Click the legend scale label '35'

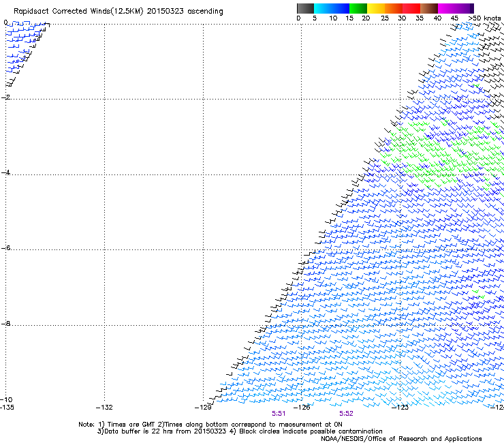420,18
